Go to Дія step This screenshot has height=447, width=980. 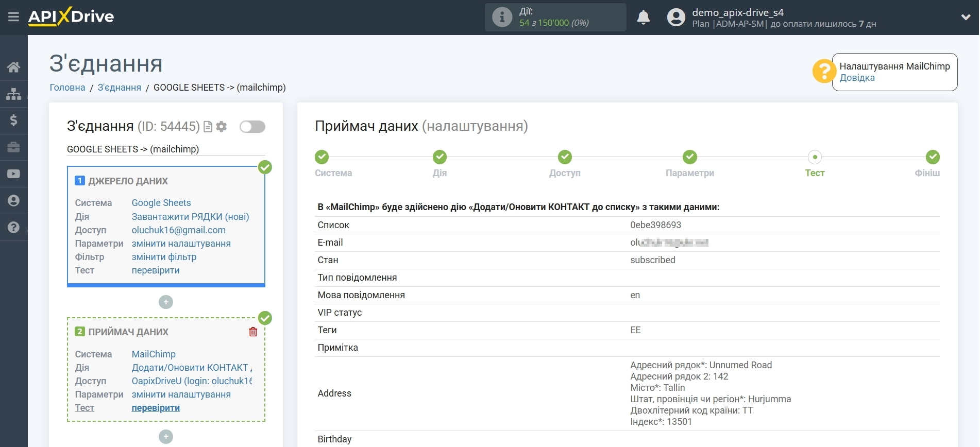click(440, 157)
